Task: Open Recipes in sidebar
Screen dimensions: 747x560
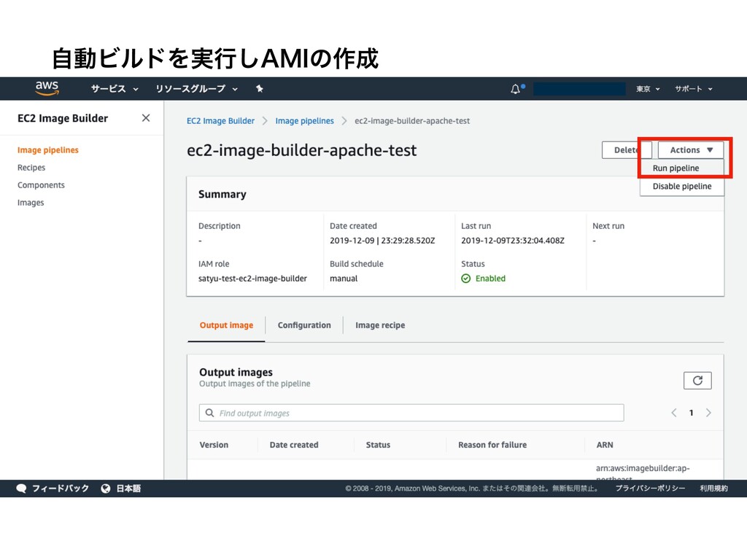Action: pyautogui.click(x=31, y=168)
